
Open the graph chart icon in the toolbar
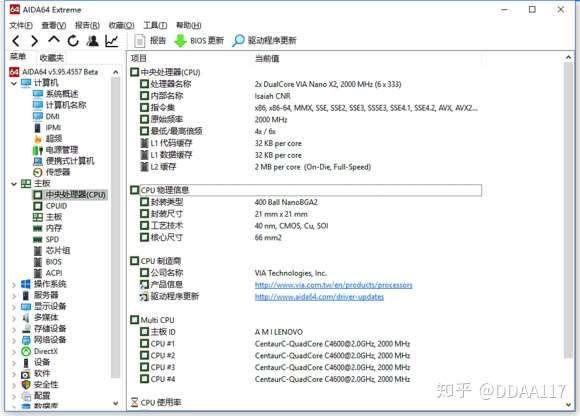click(112, 41)
